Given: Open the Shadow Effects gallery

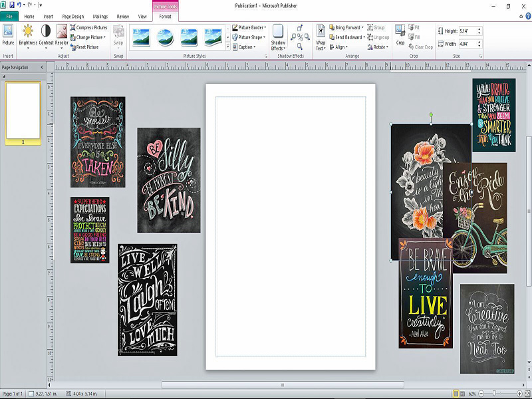Looking at the screenshot, I should (278, 37).
